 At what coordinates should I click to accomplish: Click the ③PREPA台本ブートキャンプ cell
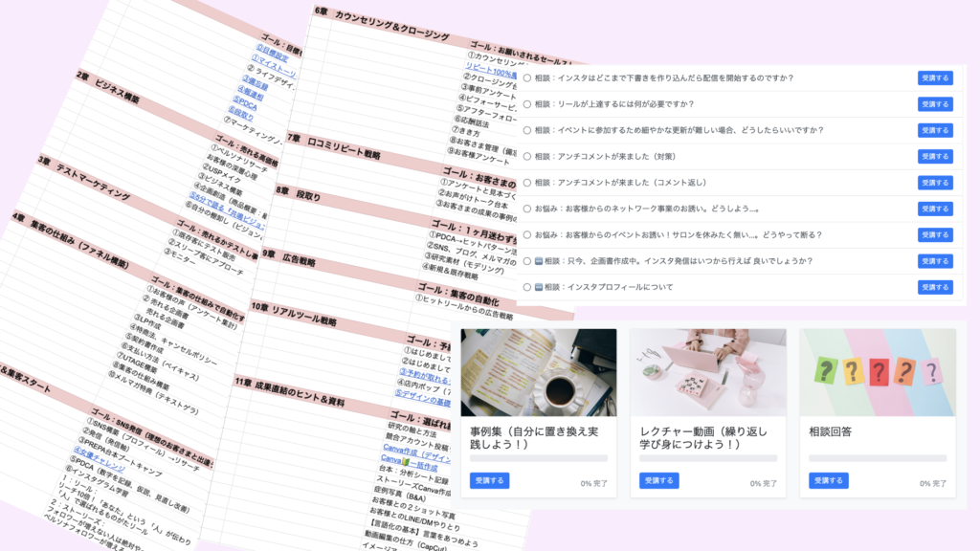pyautogui.click(x=122, y=455)
